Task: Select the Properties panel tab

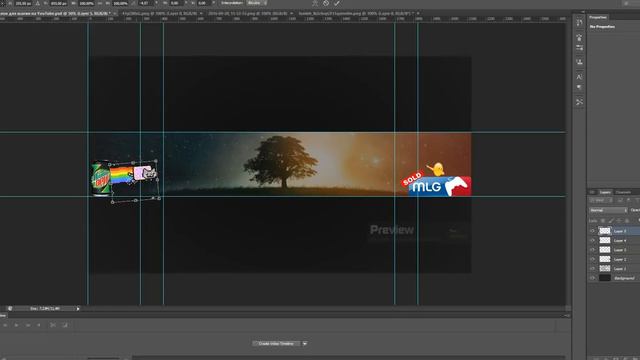Action: coord(598,17)
